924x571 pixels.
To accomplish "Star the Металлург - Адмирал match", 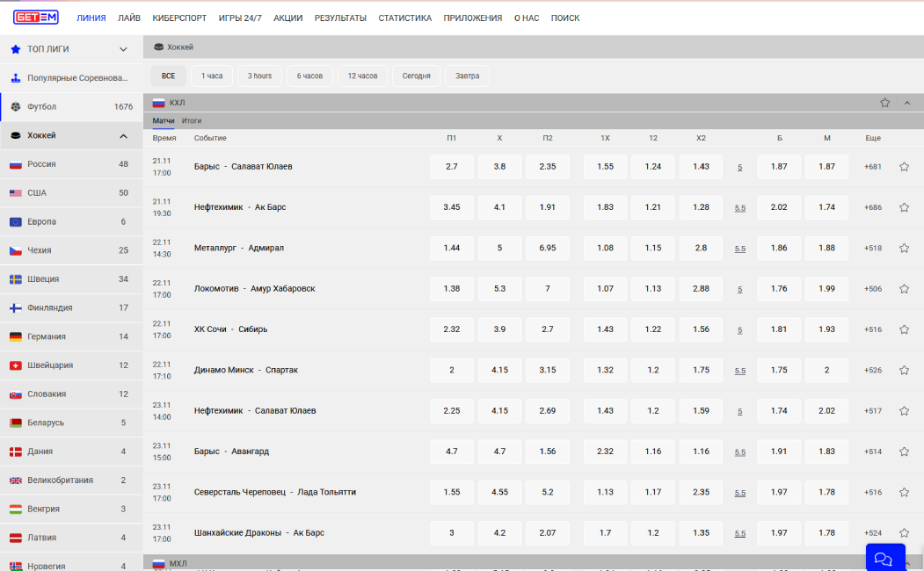I will pyautogui.click(x=904, y=249).
